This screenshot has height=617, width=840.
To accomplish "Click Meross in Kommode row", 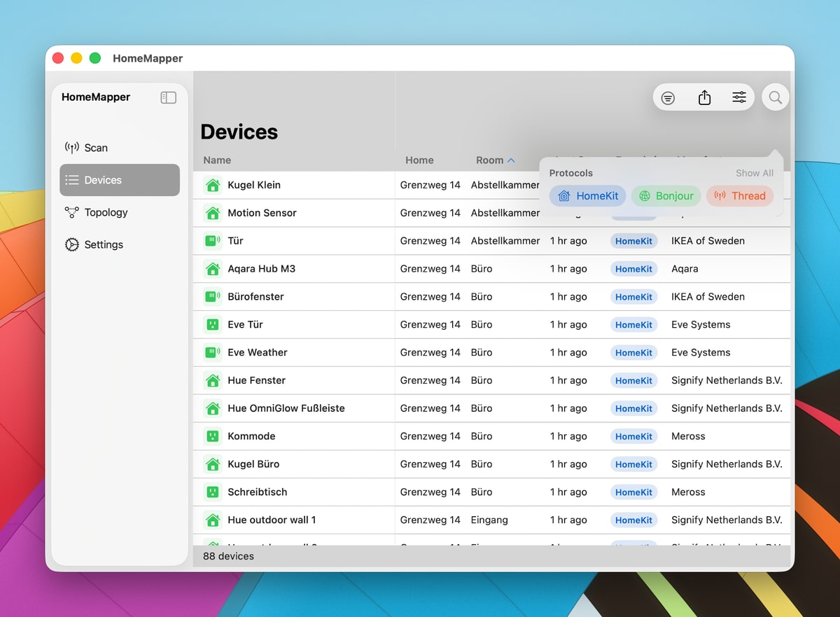I will pos(688,436).
